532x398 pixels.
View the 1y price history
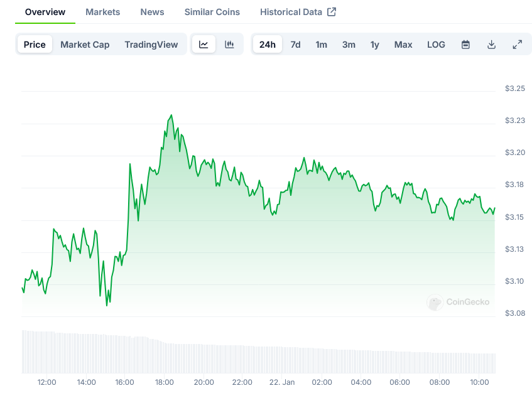coord(375,44)
